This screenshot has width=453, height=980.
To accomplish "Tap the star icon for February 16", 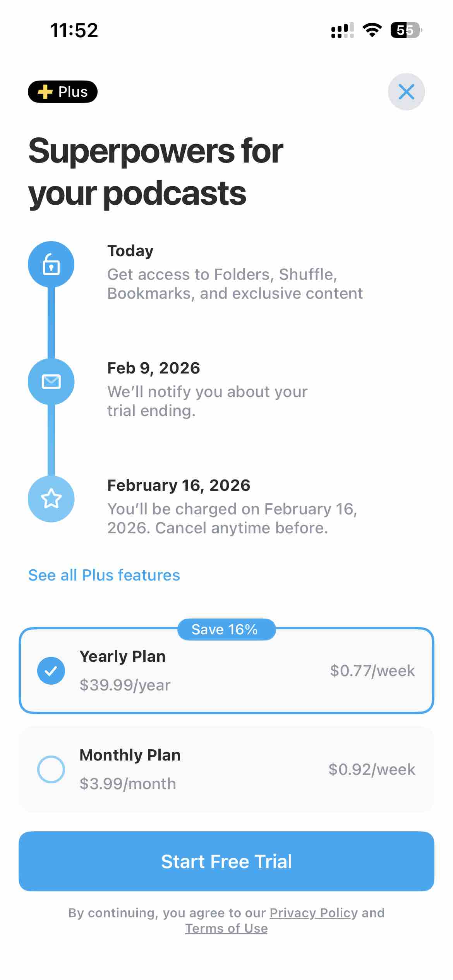I will click(51, 499).
